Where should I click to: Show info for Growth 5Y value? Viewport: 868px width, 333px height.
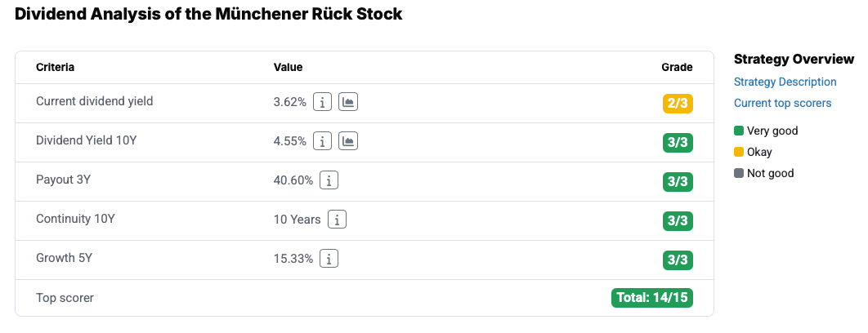[329, 259]
